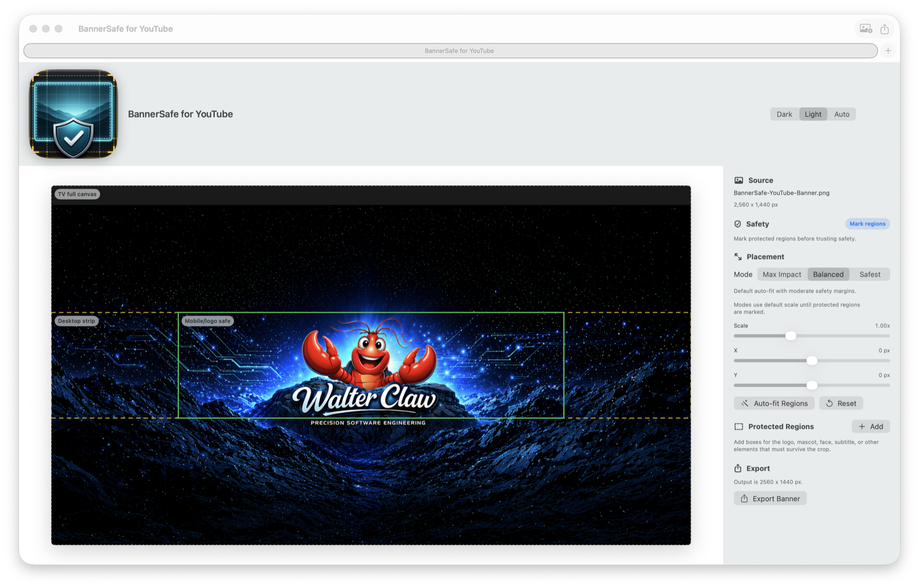
Task: Add a protected region
Action: point(870,427)
